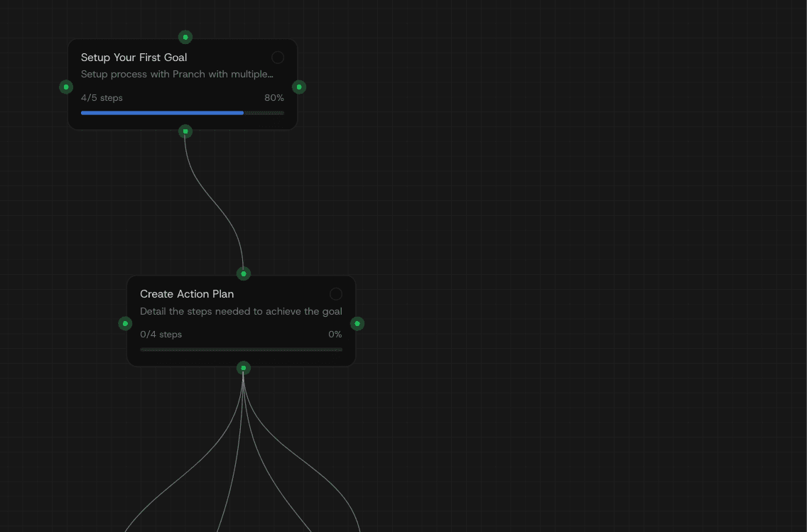Click left connector handle of Setup Your First Goal
The image size is (807, 532).
66,87
